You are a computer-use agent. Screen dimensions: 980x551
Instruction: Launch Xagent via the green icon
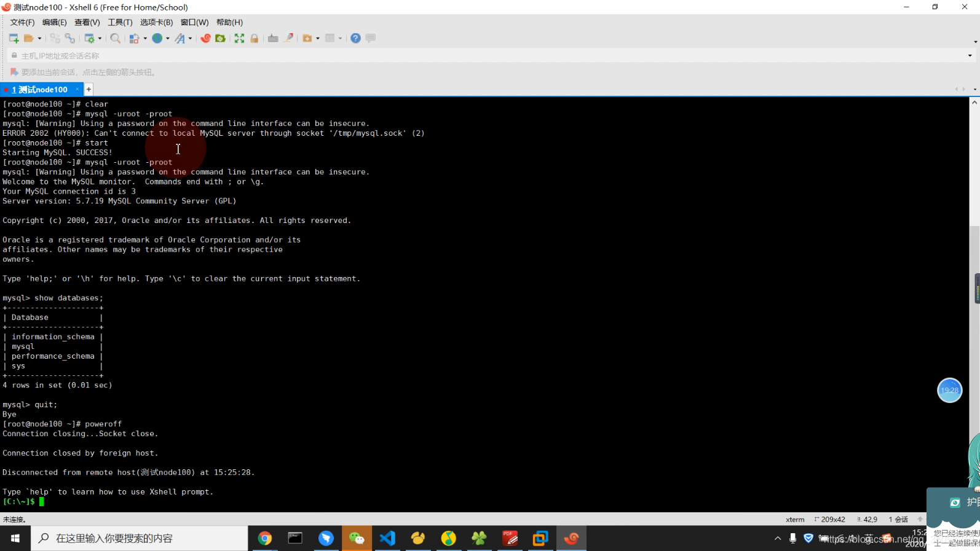coord(220,38)
